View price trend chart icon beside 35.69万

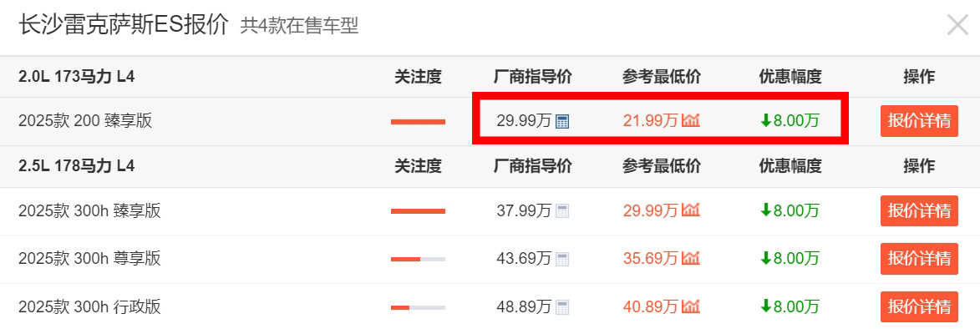(x=691, y=258)
